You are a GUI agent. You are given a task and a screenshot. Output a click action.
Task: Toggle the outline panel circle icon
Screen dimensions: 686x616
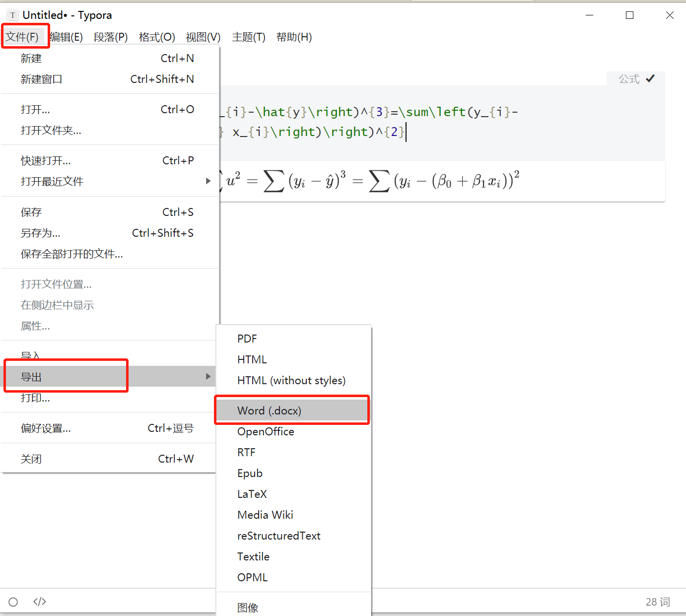13,601
